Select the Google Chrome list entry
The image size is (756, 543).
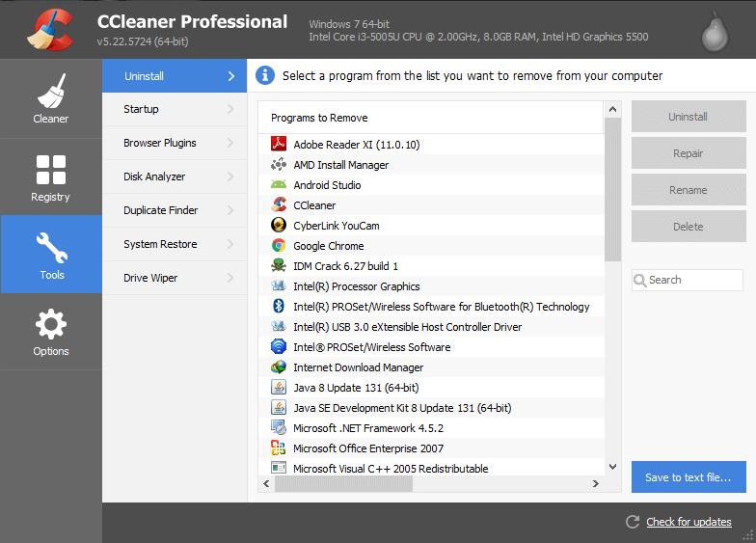[x=432, y=245]
